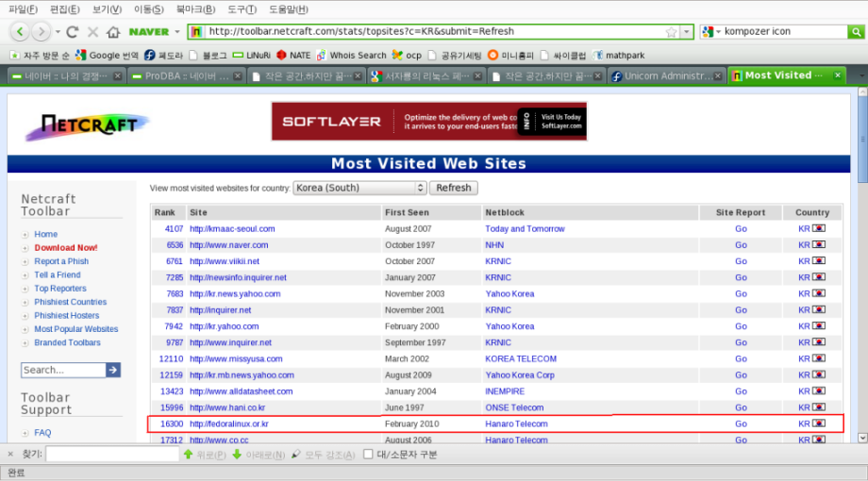Open the 보기(V) menu
The image size is (868, 481).
107,9
